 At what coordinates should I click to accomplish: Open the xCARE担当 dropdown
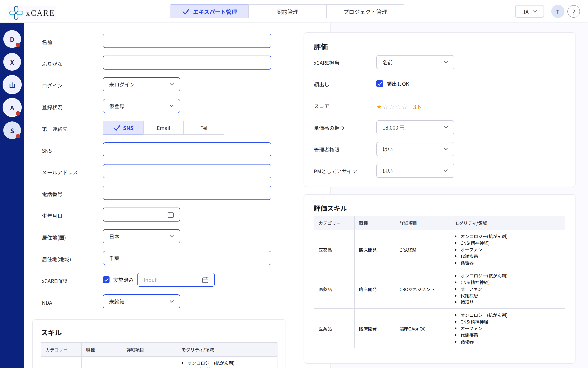click(415, 62)
